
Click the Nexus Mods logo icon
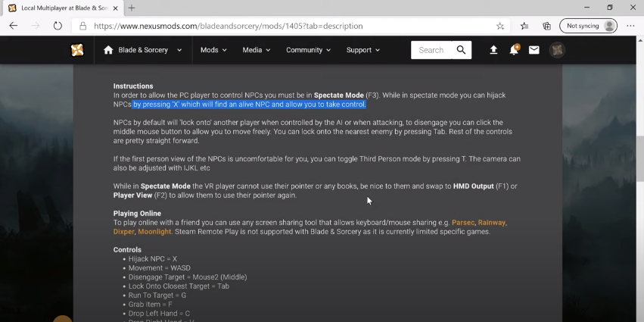point(77,50)
